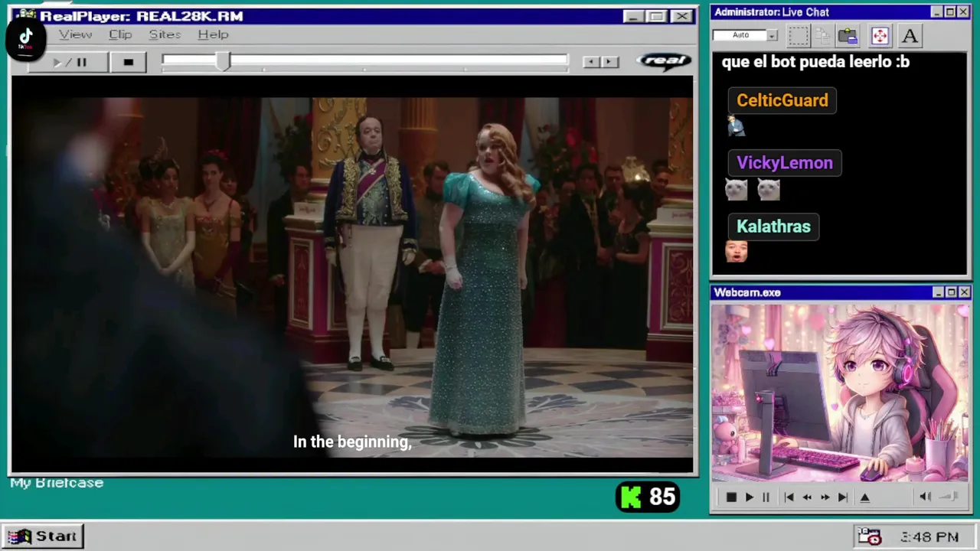Maximize the Webcam.exe window
Viewport: 980px width, 551px height.
coord(952,292)
